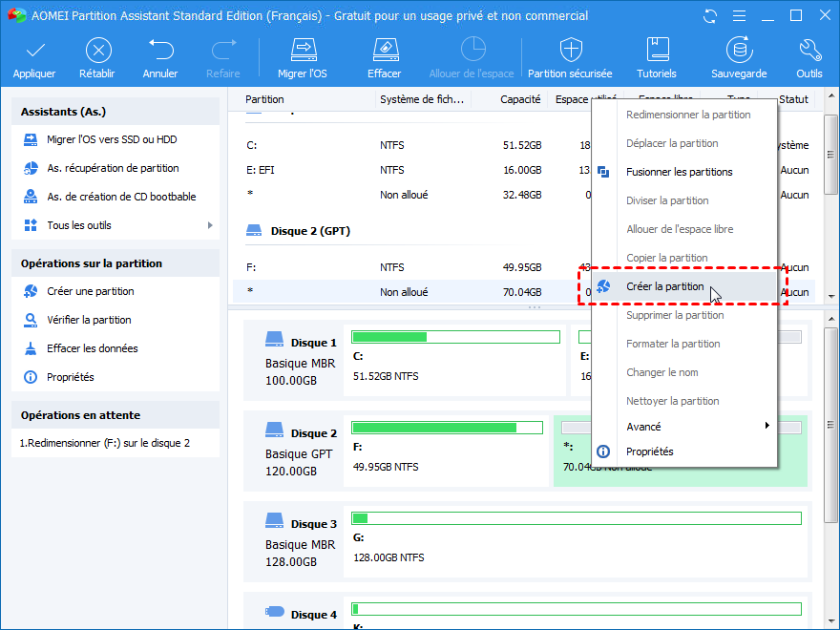Click the G: partition usage bar

(577, 518)
